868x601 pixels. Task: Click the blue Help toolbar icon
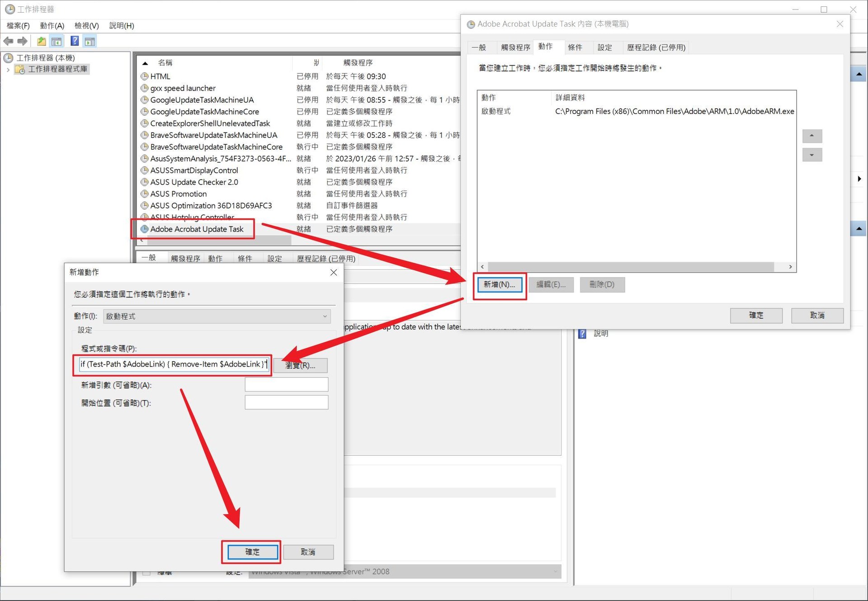tap(75, 41)
